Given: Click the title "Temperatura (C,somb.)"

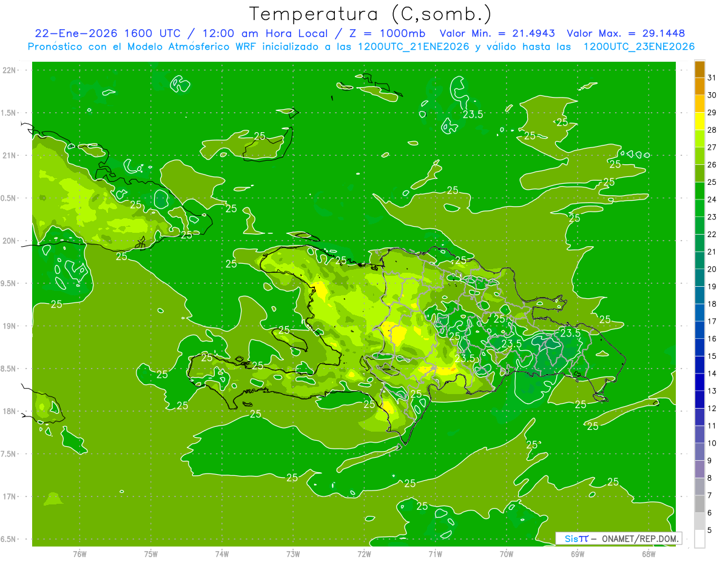Looking at the screenshot, I should point(371,15).
